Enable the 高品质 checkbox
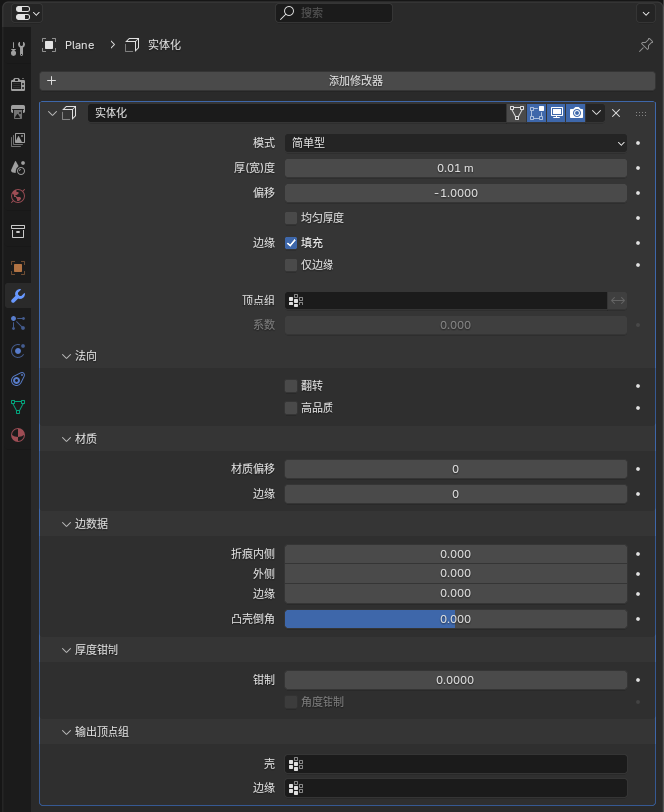664x812 pixels. [x=291, y=408]
